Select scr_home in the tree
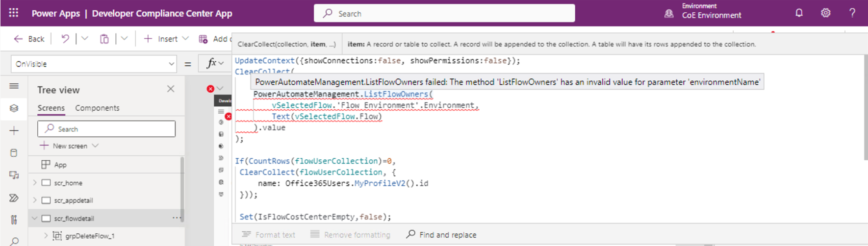 (68, 183)
